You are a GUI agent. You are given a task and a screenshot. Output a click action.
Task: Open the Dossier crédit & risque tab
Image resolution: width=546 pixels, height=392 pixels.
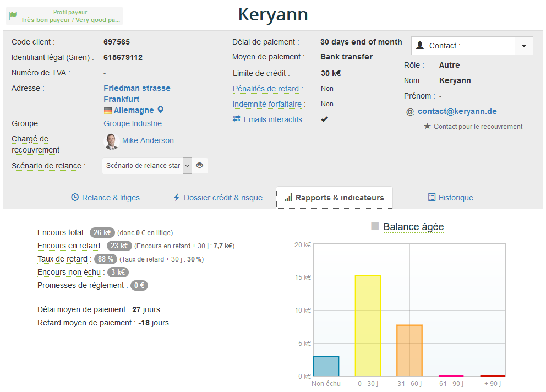pyautogui.click(x=218, y=198)
